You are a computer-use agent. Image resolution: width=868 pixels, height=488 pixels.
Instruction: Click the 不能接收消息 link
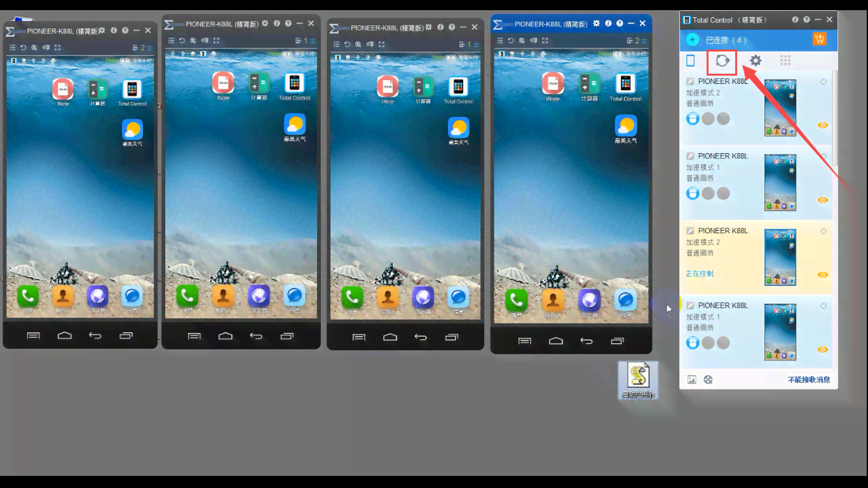point(809,380)
